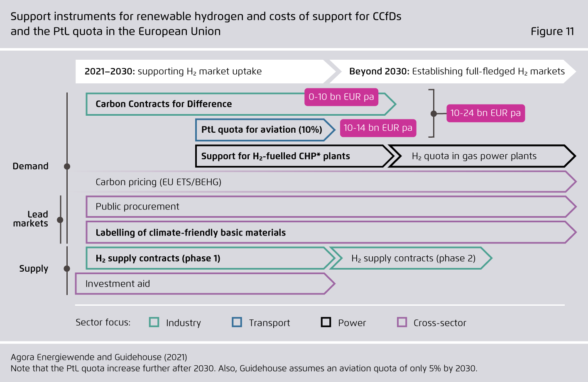Click the dot joining the 10-24 bn bracket
Image resolution: width=588 pixels, height=382 pixels.
(434, 113)
